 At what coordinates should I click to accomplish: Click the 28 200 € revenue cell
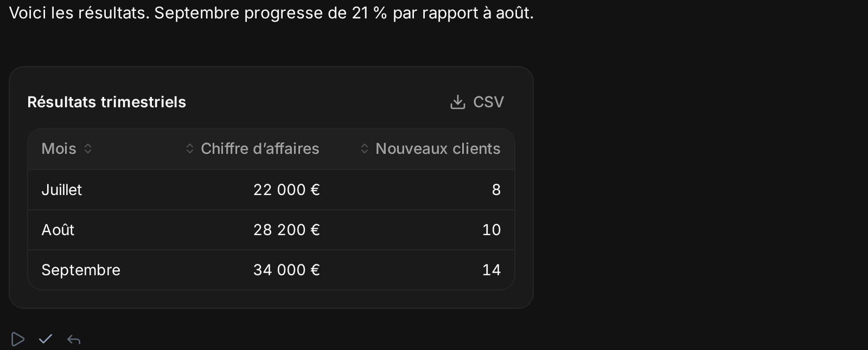point(286,230)
